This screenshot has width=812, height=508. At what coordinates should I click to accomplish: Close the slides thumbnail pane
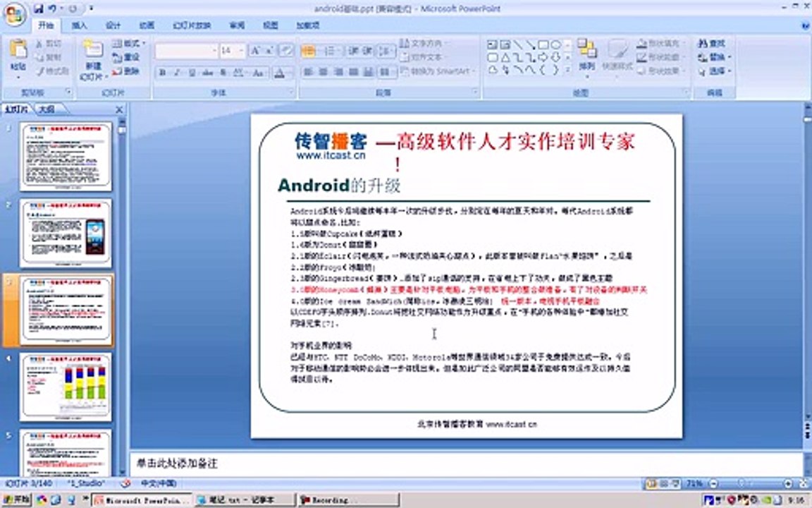click(x=119, y=109)
